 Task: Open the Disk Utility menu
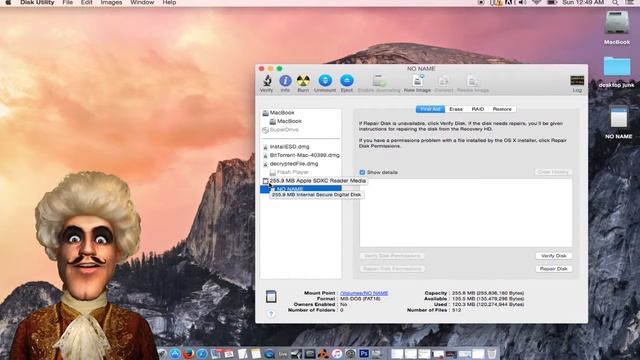[37, 3]
